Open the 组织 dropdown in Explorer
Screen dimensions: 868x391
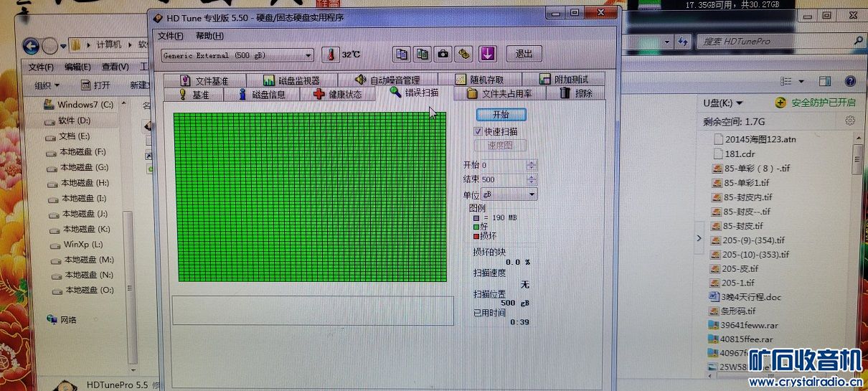point(48,85)
